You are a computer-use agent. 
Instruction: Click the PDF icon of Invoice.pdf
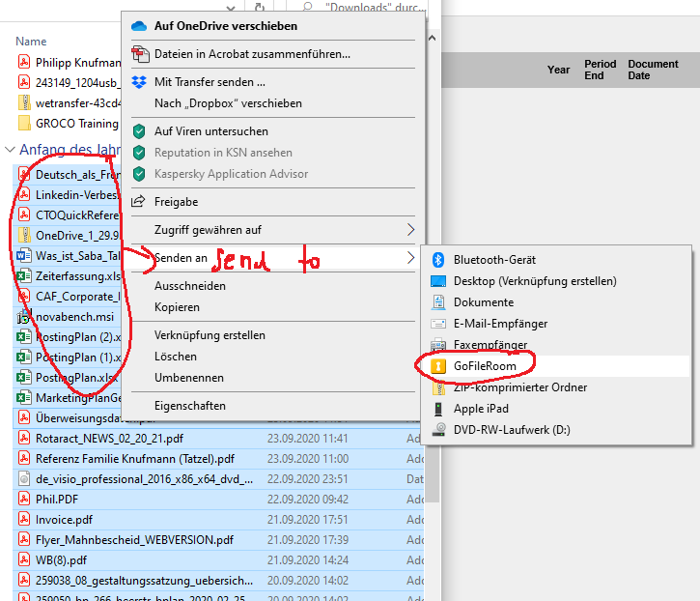click(24, 520)
